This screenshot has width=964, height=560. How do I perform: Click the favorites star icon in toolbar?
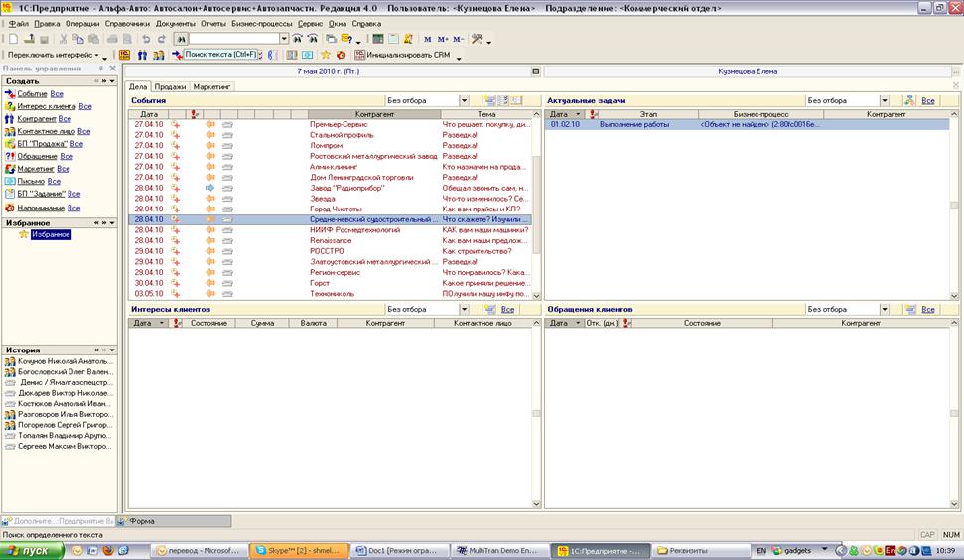click(325, 55)
